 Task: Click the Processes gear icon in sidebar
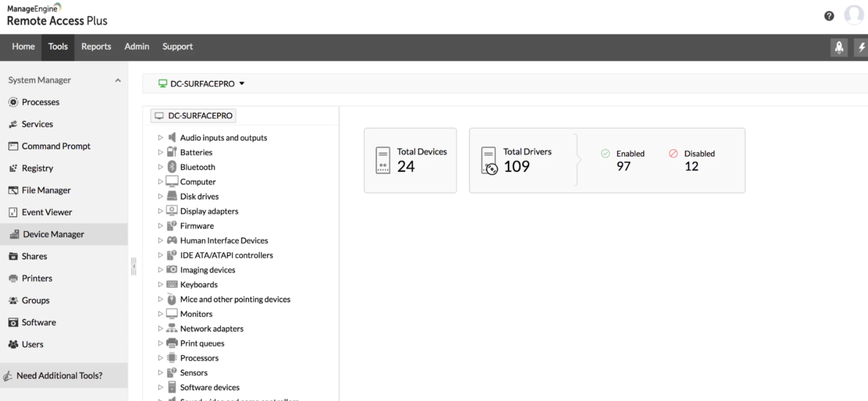click(13, 102)
